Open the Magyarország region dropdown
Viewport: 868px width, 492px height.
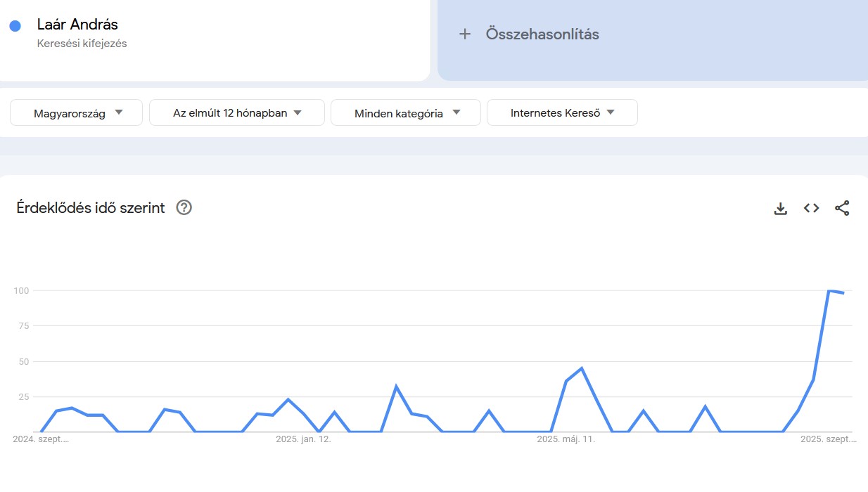[x=75, y=112]
